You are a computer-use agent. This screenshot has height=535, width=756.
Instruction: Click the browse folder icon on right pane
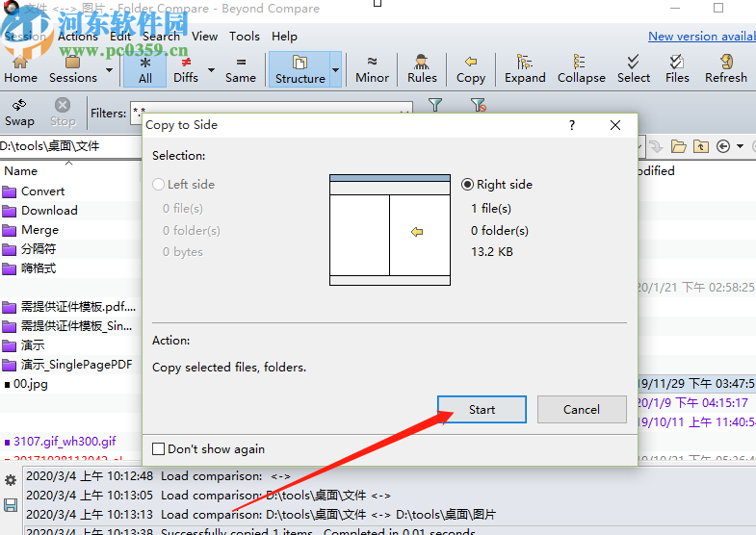[678, 146]
